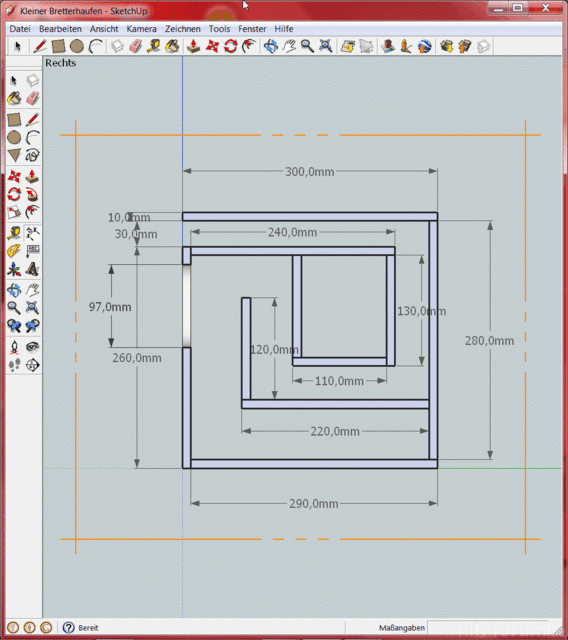Activate the Freehand scribble tool

32,155
